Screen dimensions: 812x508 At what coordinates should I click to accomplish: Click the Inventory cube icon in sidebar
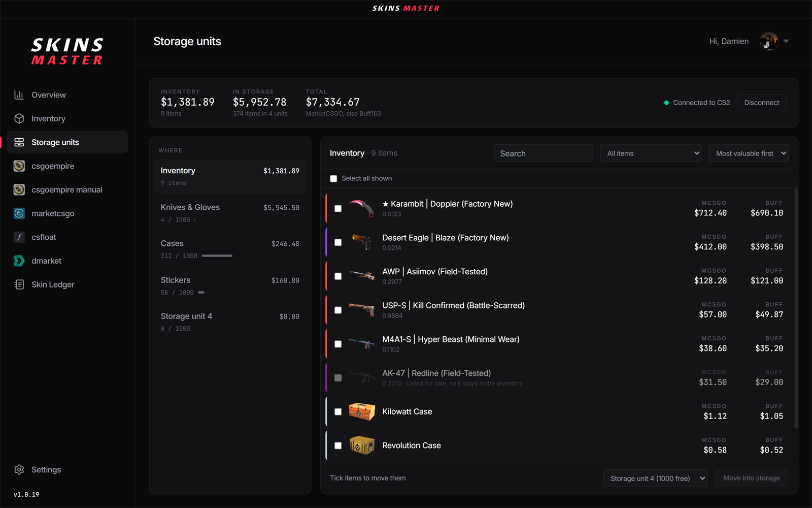click(x=19, y=118)
